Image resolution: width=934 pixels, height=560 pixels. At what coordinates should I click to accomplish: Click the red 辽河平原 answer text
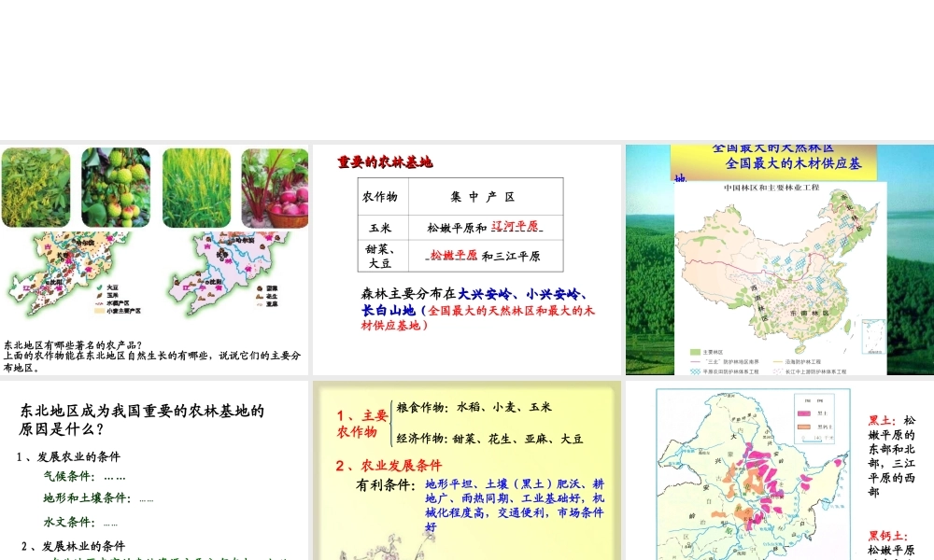[x=516, y=226]
